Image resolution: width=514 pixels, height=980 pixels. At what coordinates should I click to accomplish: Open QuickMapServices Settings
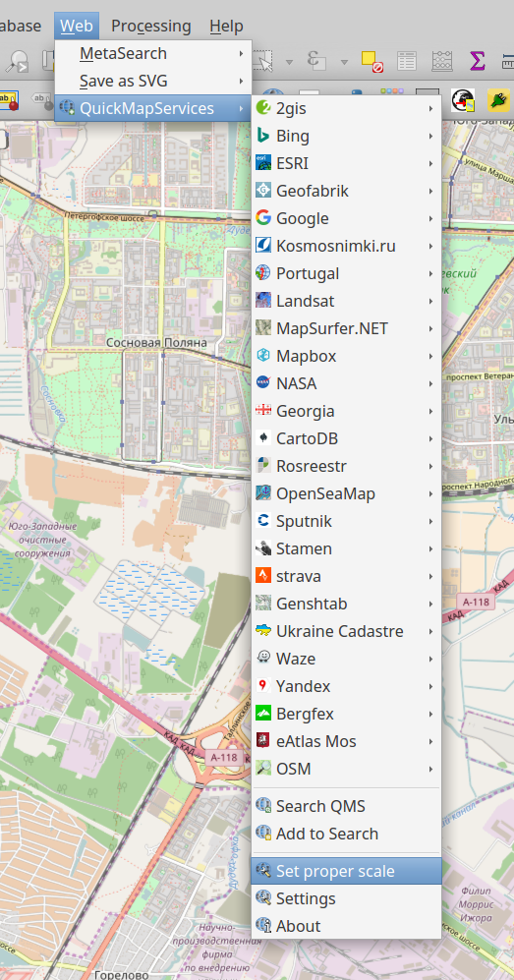(347, 898)
